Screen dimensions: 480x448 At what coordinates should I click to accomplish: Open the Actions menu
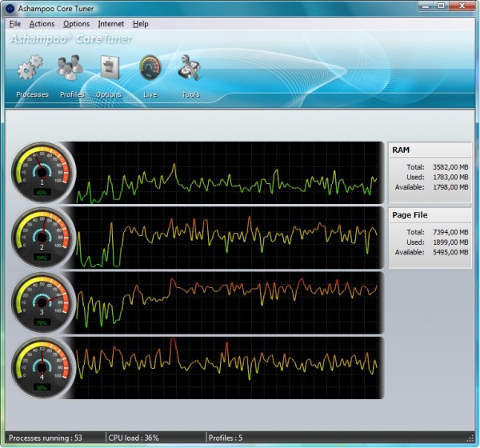coord(42,24)
